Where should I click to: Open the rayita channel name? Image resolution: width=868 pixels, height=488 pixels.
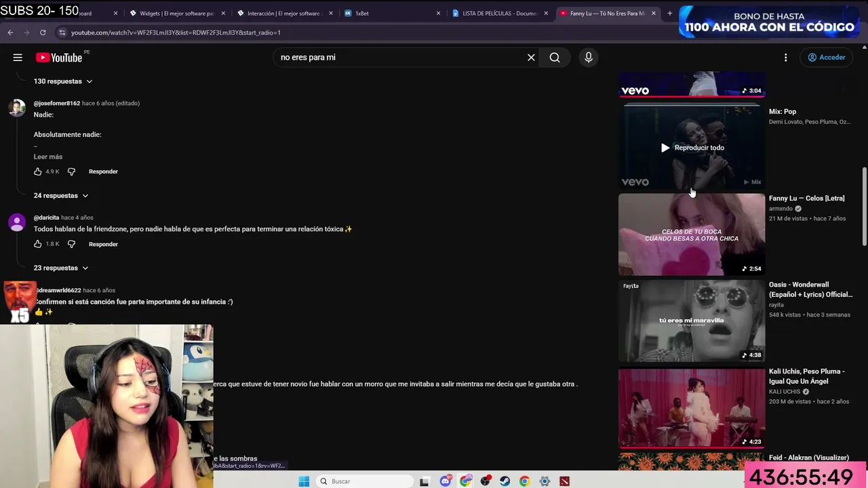pos(776,305)
